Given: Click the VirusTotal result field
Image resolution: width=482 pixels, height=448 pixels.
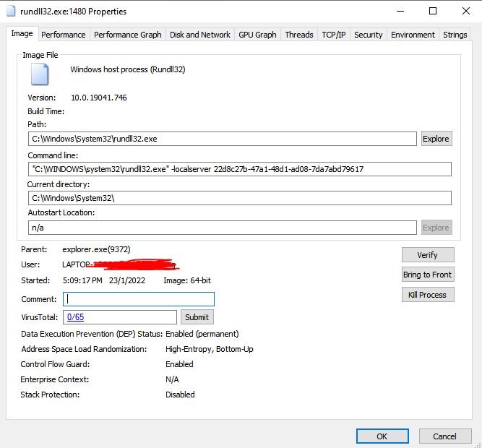Looking at the screenshot, I should pos(120,317).
